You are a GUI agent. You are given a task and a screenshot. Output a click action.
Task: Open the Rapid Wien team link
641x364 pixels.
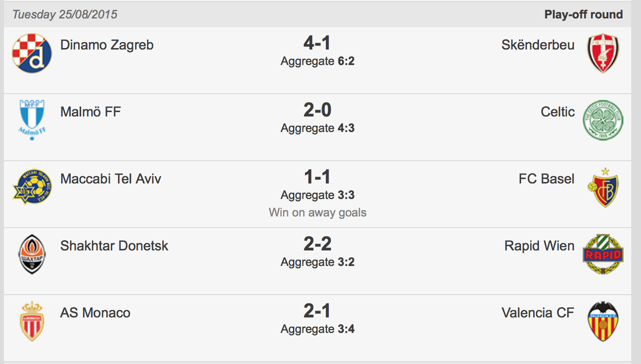click(540, 246)
